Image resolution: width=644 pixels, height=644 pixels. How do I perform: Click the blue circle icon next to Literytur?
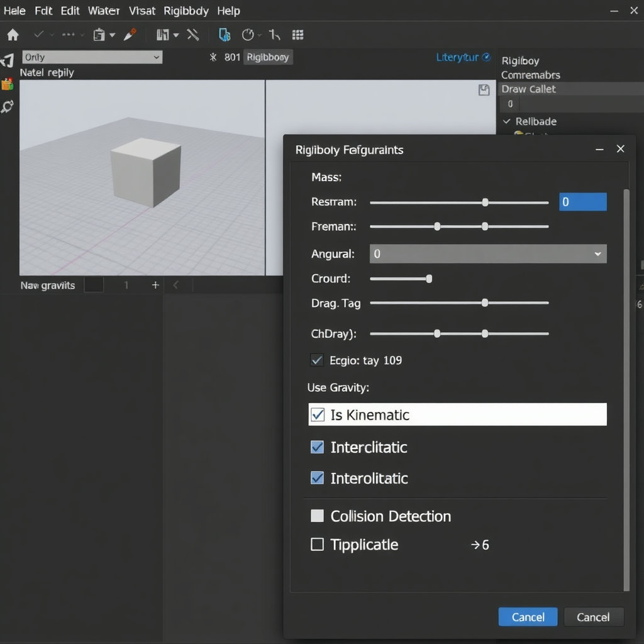(x=486, y=57)
